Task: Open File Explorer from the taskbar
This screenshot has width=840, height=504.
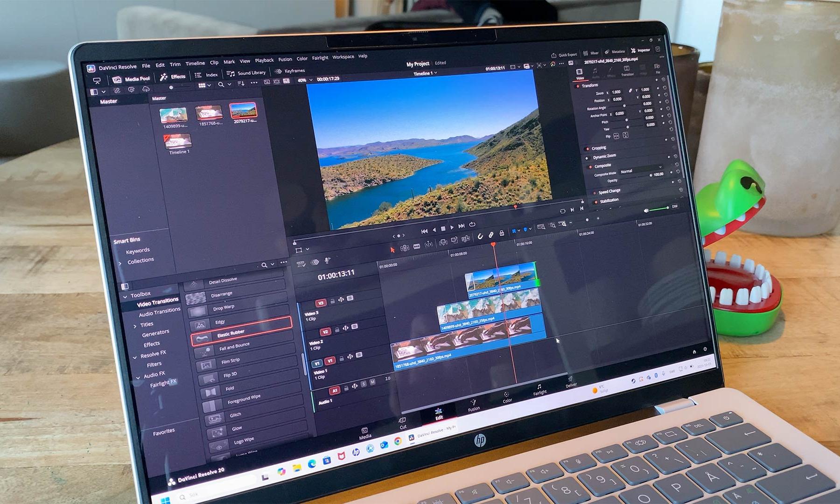Action: (x=297, y=468)
